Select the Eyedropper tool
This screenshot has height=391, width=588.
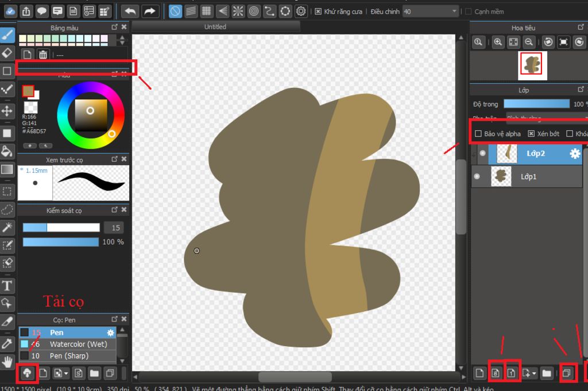pyautogui.click(x=7, y=343)
